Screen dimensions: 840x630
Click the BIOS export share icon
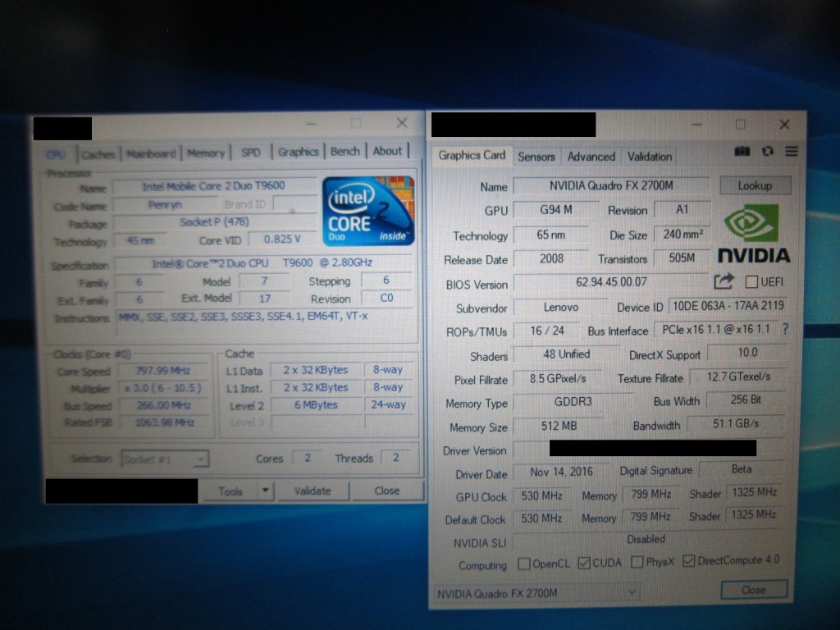click(724, 281)
